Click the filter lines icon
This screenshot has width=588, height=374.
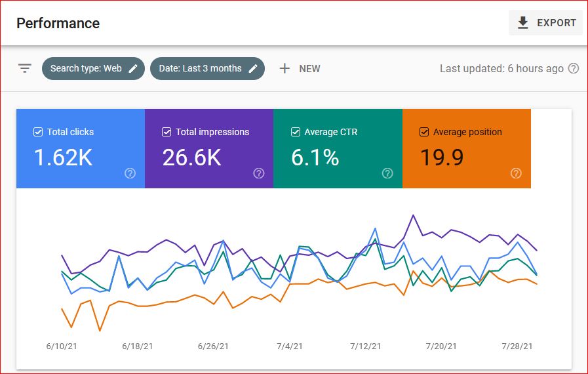[x=25, y=68]
